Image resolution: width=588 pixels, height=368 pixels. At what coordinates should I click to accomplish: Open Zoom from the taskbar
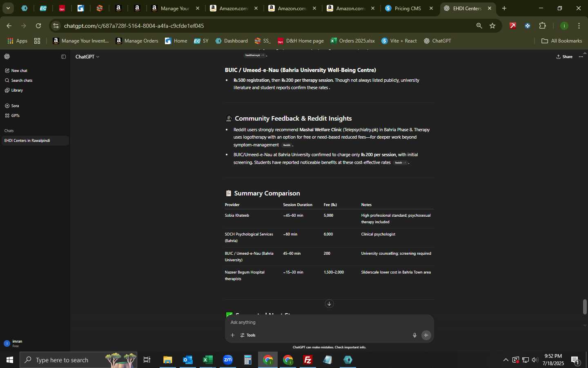pyautogui.click(x=228, y=360)
